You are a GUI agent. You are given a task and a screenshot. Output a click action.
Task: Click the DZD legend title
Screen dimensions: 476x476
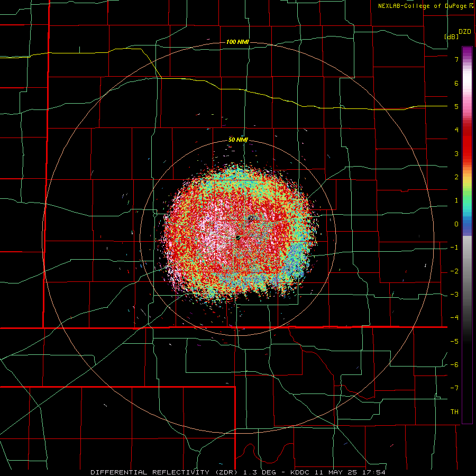tap(465, 32)
